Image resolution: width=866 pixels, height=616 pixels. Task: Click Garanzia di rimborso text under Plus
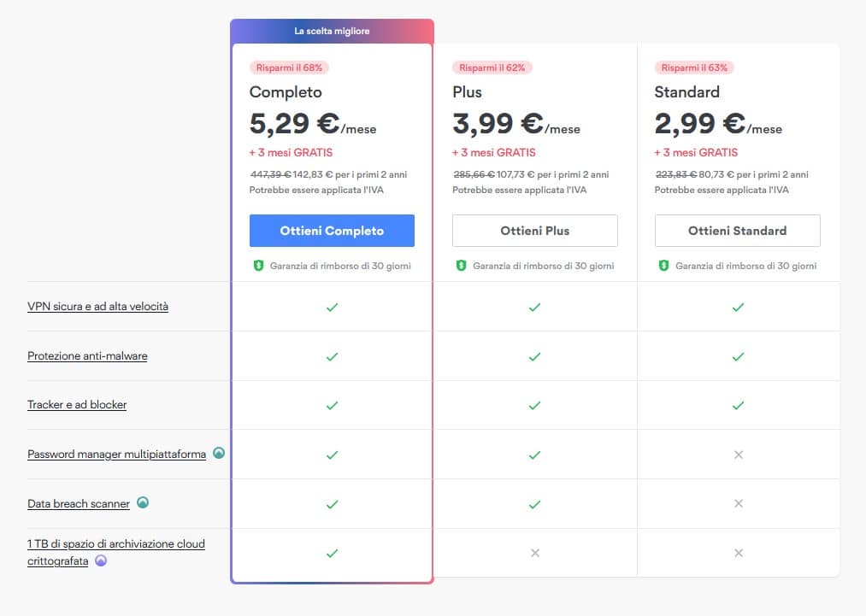pos(544,266)
